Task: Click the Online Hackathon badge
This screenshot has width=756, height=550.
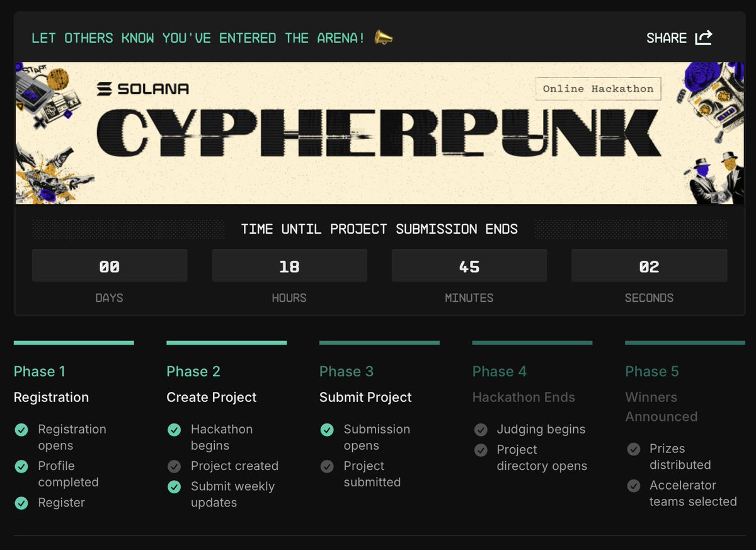Action: coord(598,89)
